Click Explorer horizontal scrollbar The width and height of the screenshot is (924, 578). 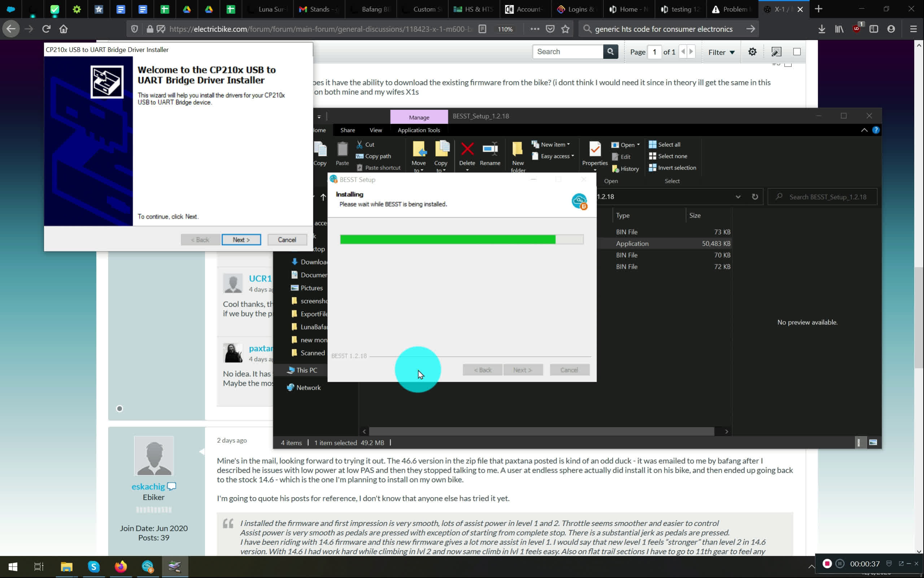[541, 431]
